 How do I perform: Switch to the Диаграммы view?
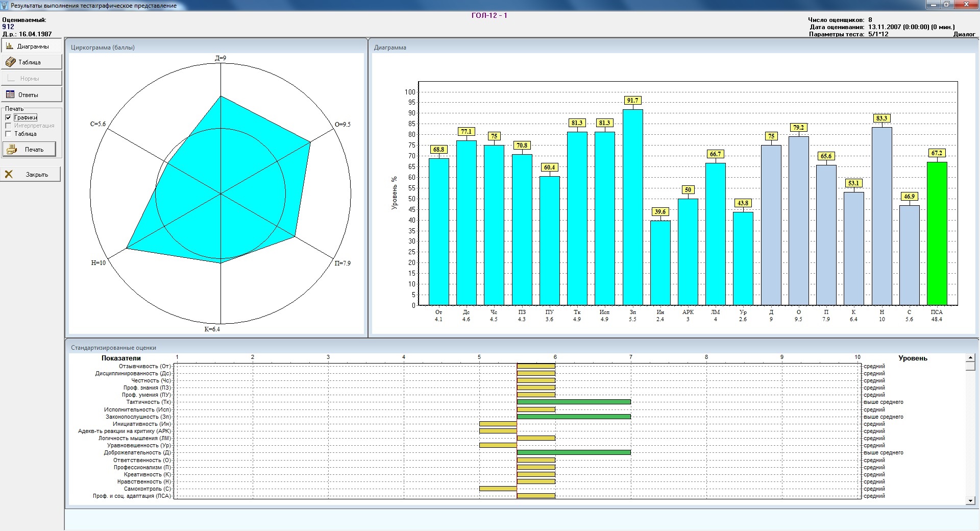coord(32,46)
